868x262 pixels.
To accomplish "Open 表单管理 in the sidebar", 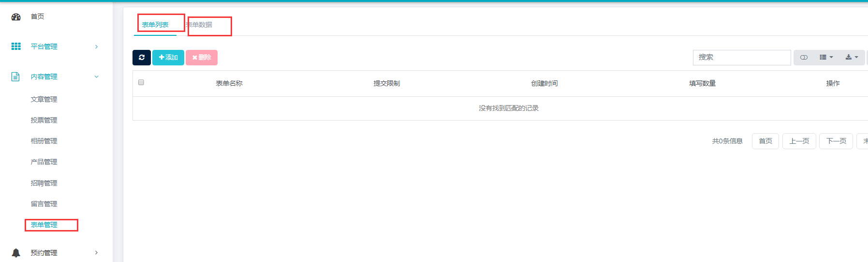I will pos(44,225).
